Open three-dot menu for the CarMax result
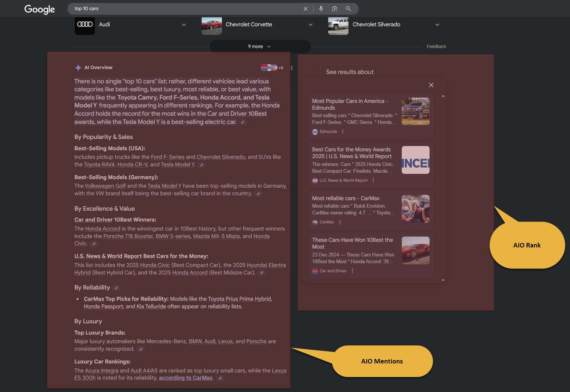Viewport: 570px width, 392px height. click(340, 222)
